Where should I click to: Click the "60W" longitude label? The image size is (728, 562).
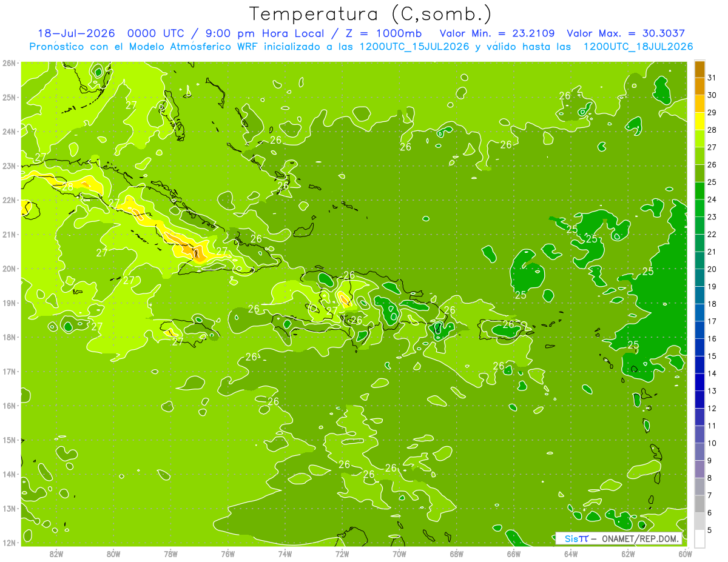685,554
